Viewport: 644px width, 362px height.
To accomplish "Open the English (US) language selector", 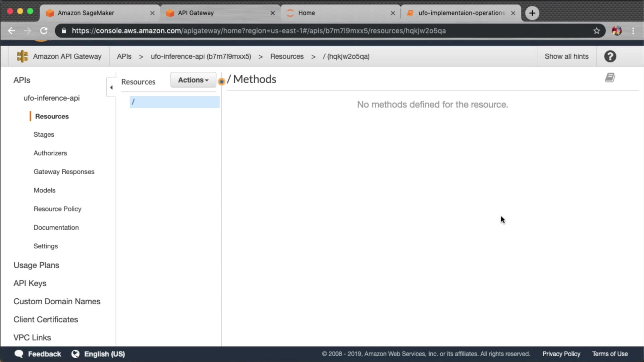I will 104,354.
